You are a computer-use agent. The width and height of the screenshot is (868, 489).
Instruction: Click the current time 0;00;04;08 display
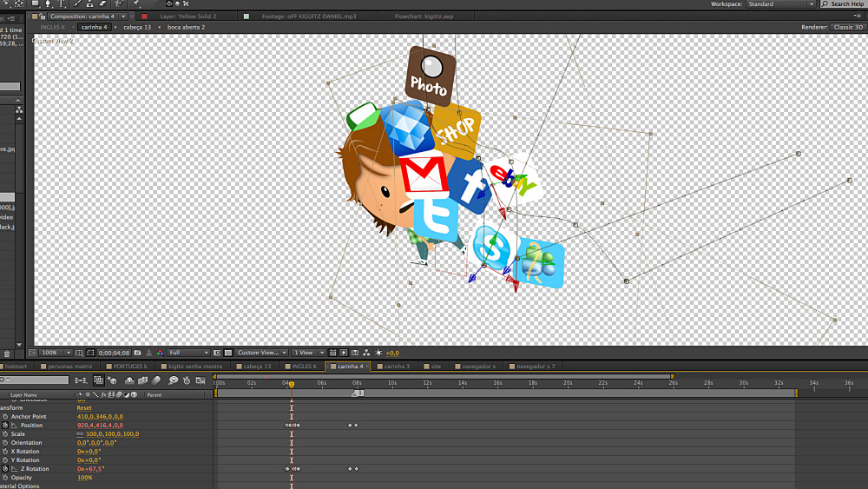coord(114,353)
